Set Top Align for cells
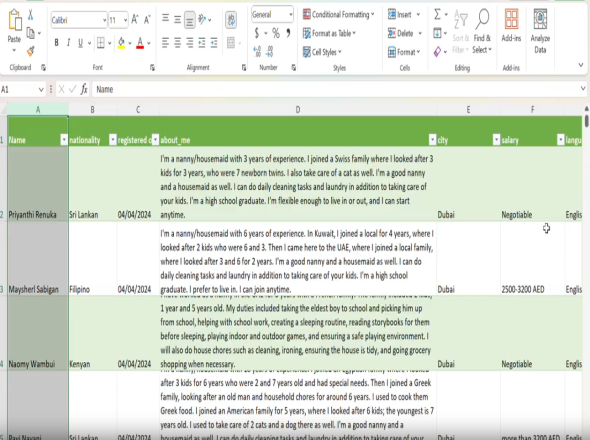 pyautogui.click(x=165, y=18)
